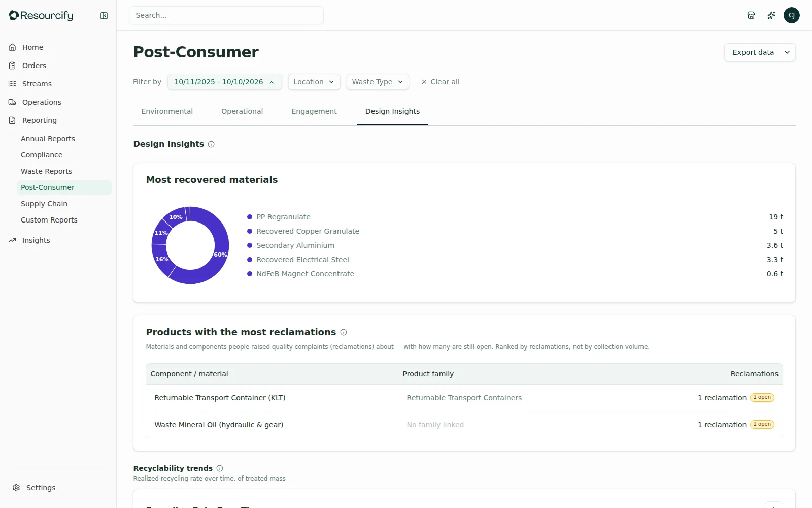Image resolution: width=812 pixels, height=508 pixels.
Task: Click the open badge for Waste Mineral Oil
Action: click(x=762, y=424)
